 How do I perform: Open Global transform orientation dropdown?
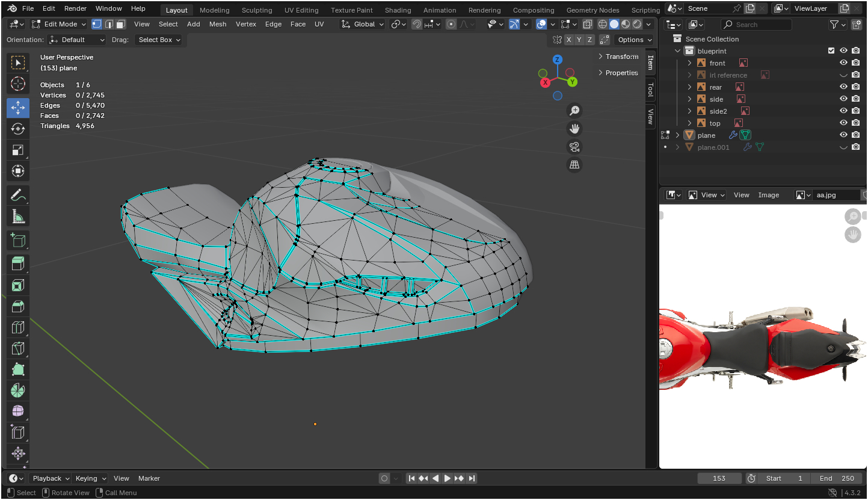click(x=363, y=24)
